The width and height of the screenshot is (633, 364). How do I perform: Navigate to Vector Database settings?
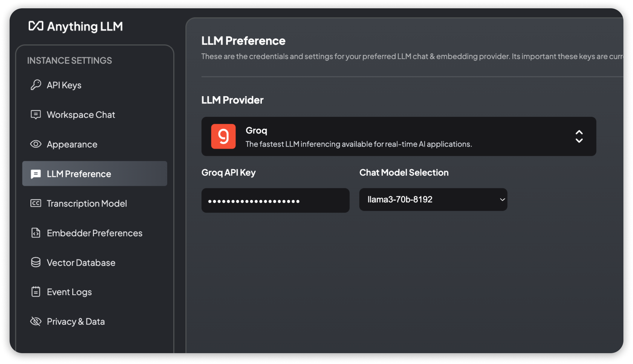(95, 262)
